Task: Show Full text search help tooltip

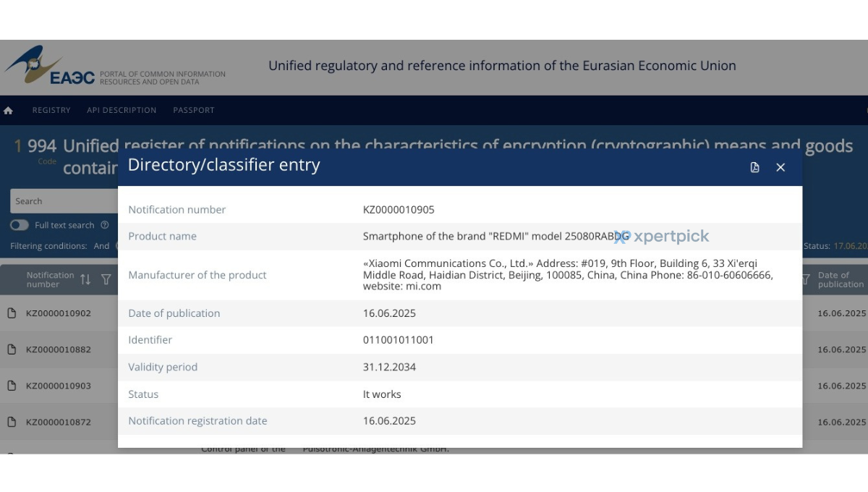Action: point(105,225)
